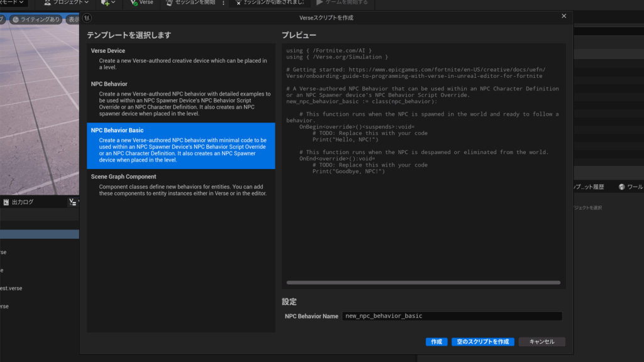Click the NPC Behavior Name input field
The image size is (644, 362).
(452, 316)
